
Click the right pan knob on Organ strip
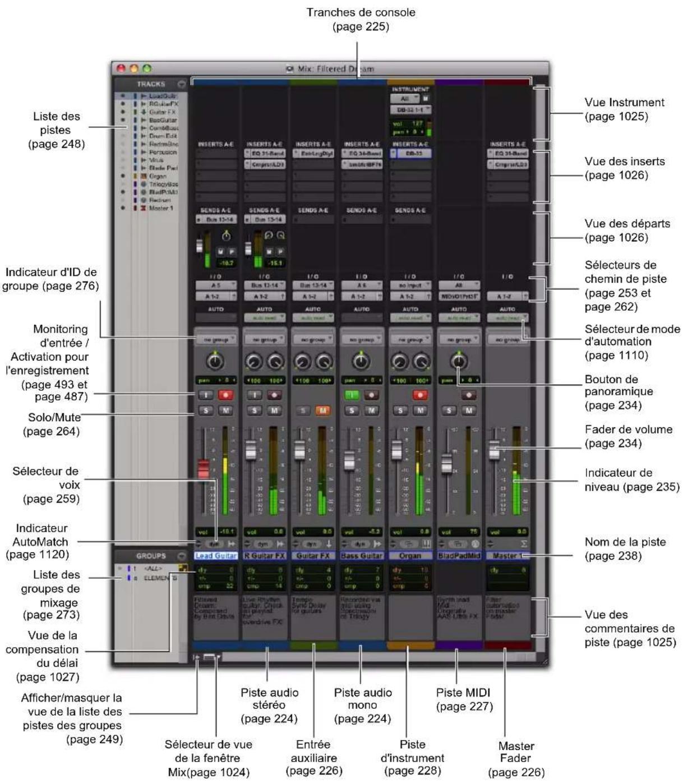click(421, 362)
